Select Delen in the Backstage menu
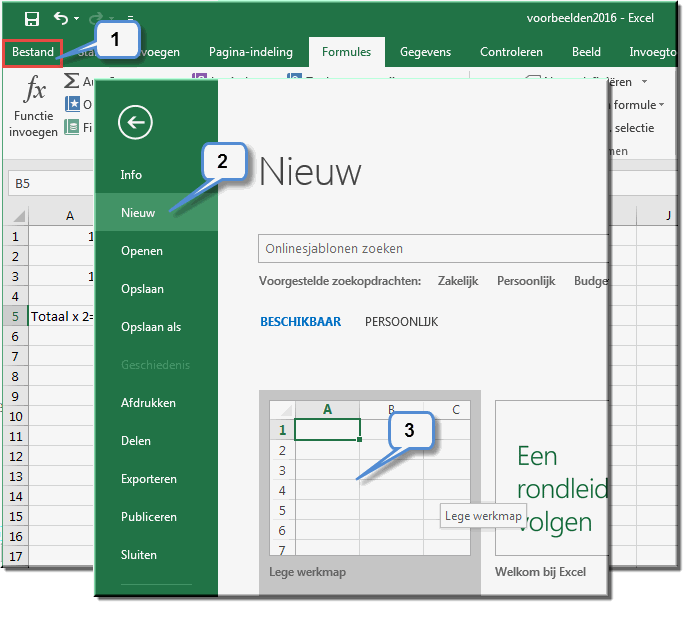686x618 pixels. (156, 441)
